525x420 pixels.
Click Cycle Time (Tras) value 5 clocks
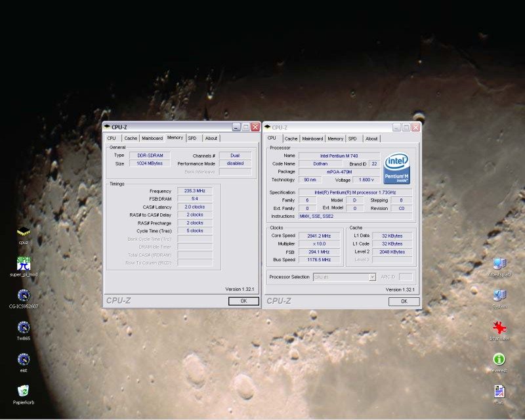[x=195, y=231]
